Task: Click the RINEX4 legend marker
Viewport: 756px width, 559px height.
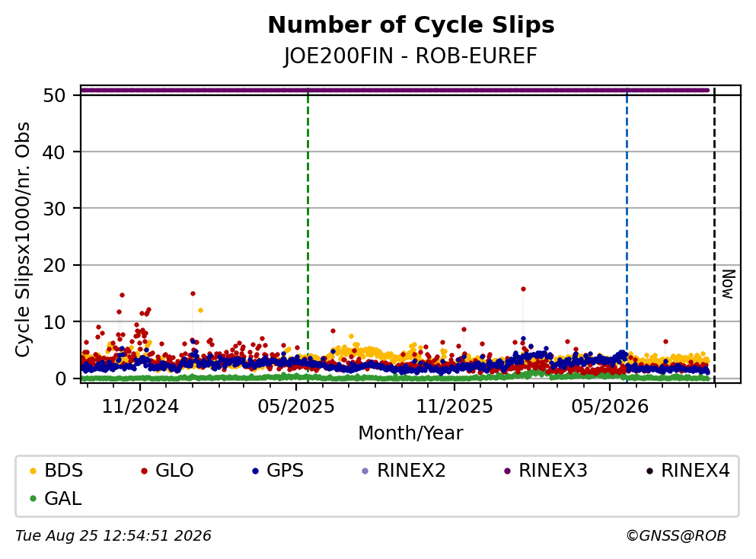Action: coord(649,471)
